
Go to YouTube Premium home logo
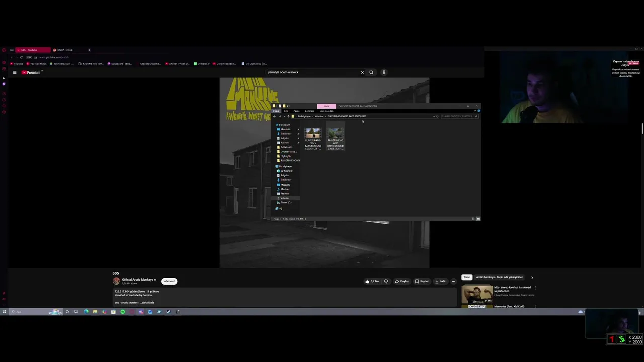coord(31,72)
